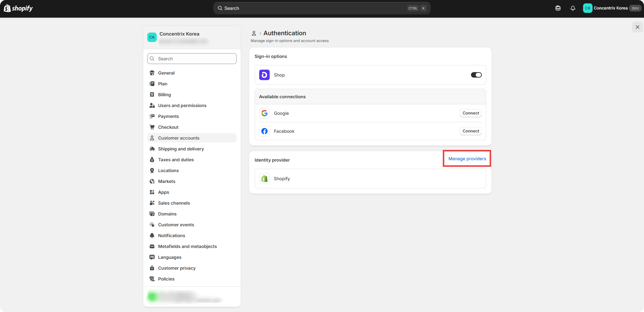Click the Domains icon in sidebar
The width and height of the screenshot is (644, 312).
click(x=152, y=214)
